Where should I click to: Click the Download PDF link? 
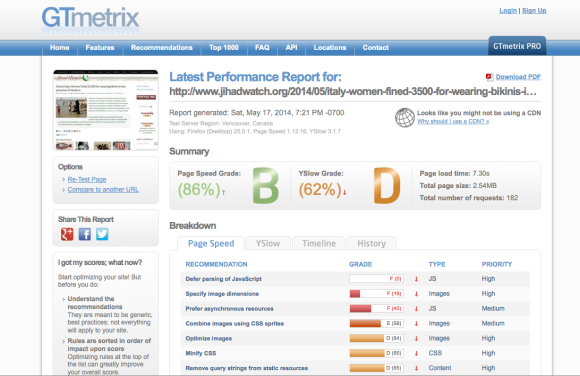click(518, 77)
